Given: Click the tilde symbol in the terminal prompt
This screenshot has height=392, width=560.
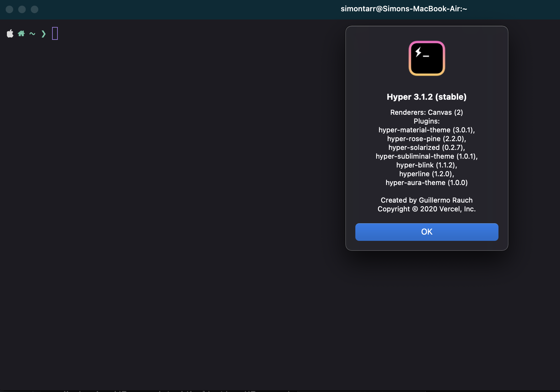Looking at the screenshot, I should point(32,34).
